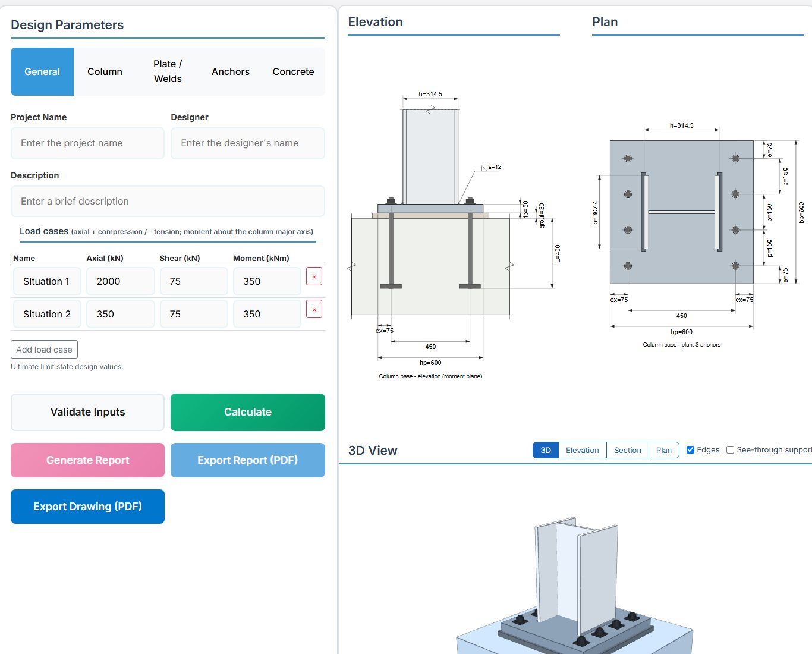Screen dimensions: 812x654
Task: Switch 3D View to Section
Action: 628,450
